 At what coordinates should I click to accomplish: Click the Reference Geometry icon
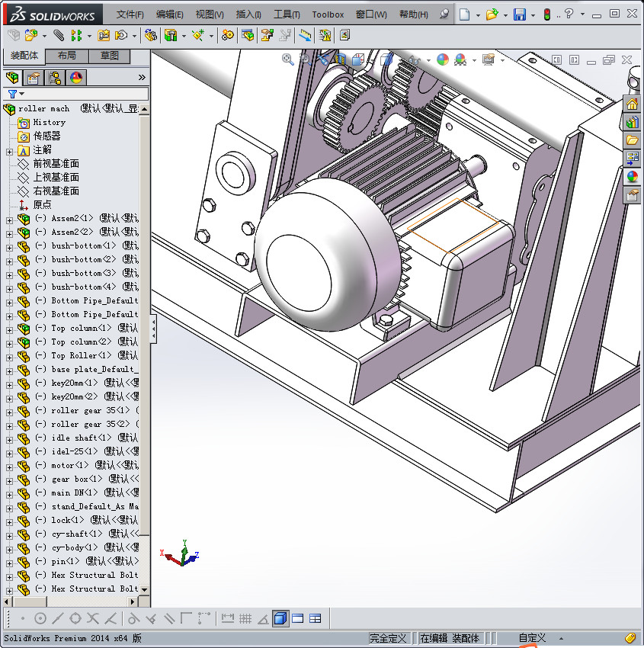[198, 36]
